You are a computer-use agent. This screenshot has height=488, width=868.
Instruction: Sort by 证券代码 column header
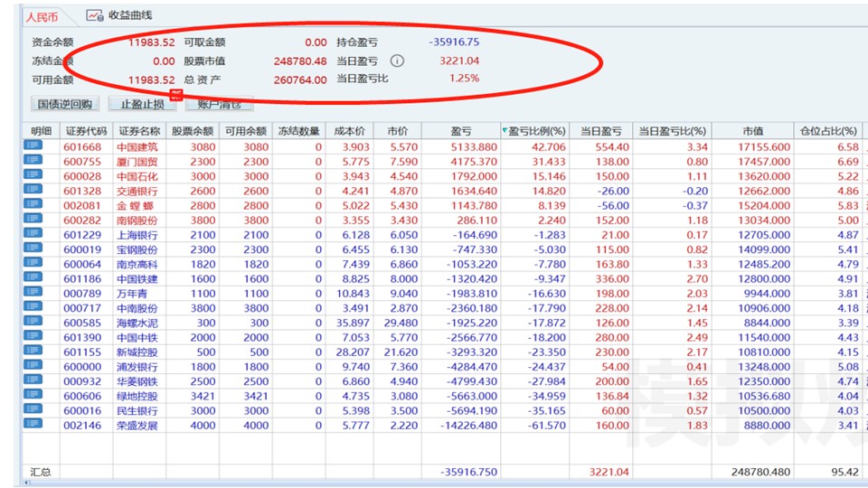(86, 131)
